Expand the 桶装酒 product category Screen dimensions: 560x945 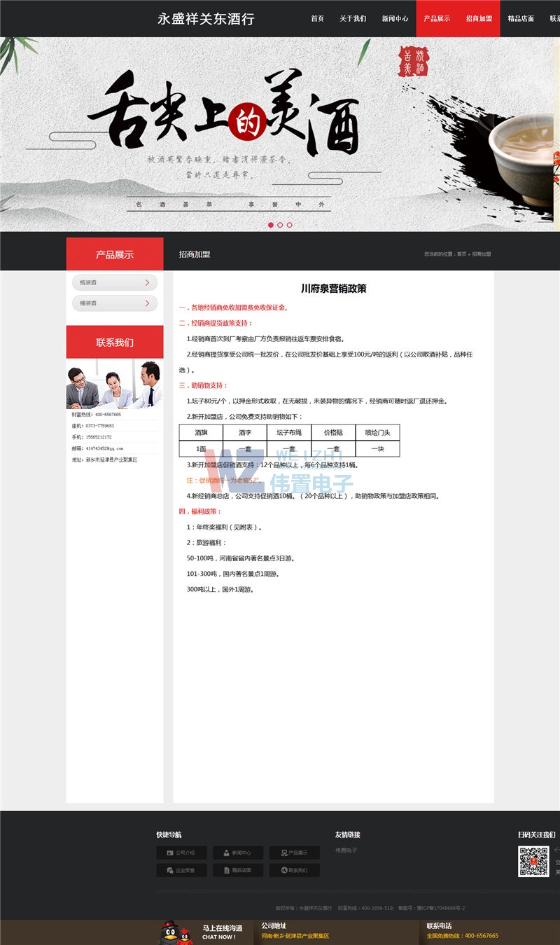click(x=113, y=303)
